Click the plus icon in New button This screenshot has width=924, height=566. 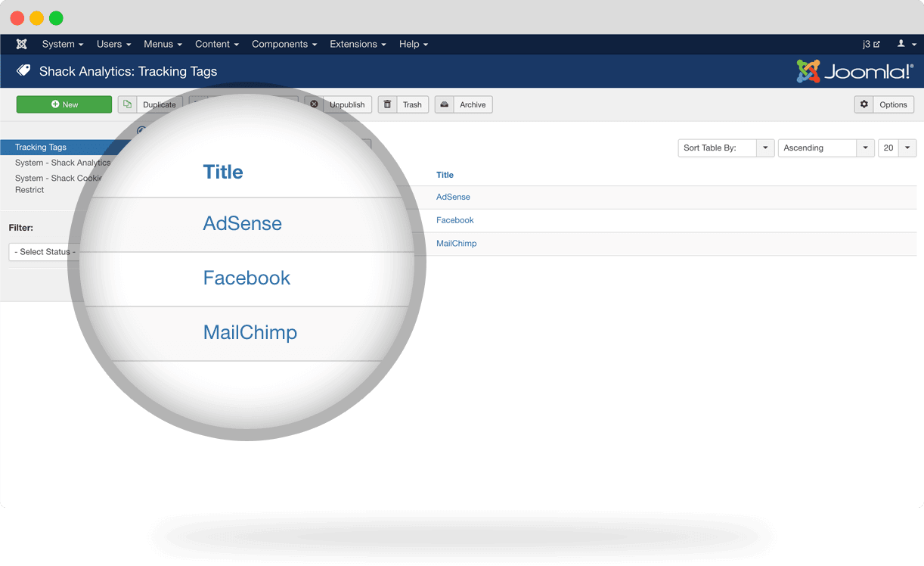[x=55, y=104]
